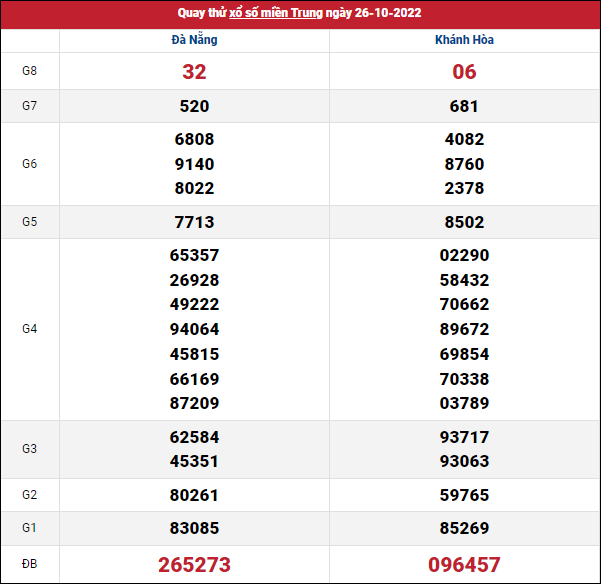Click Khánh Hòa G7 number 681
Viewport: 601px width, 584px height.
(464, 106)
